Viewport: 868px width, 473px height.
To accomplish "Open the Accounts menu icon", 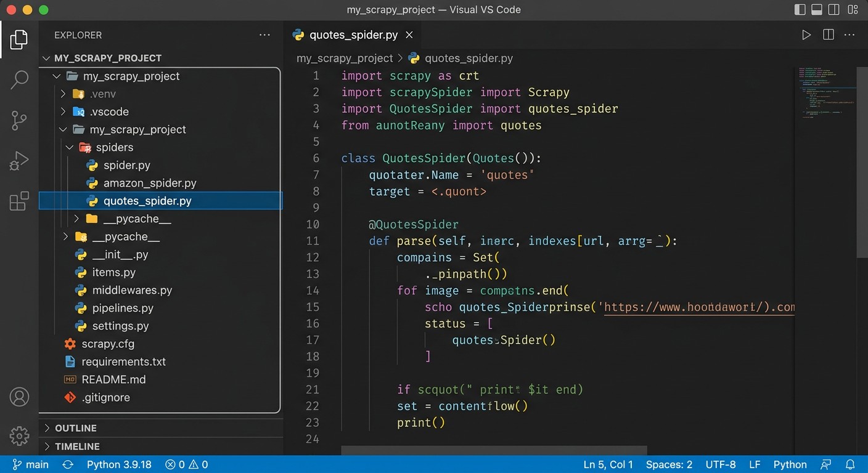I will coord(19,397).
